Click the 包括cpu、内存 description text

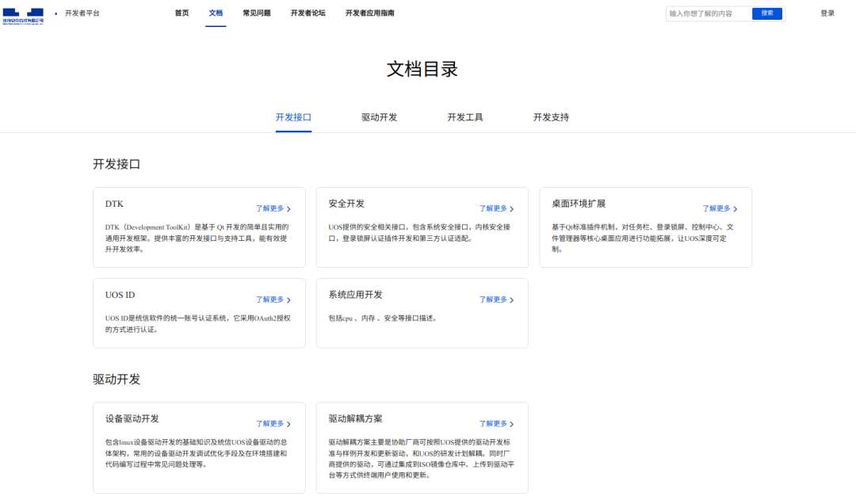(x=384, y=319)
